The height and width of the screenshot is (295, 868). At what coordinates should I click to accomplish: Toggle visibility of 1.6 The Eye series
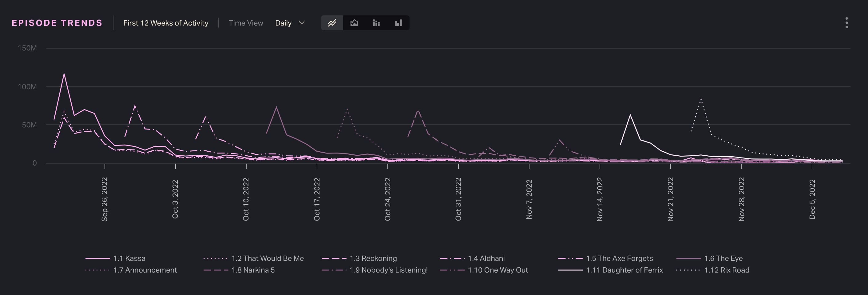[723, 258]
